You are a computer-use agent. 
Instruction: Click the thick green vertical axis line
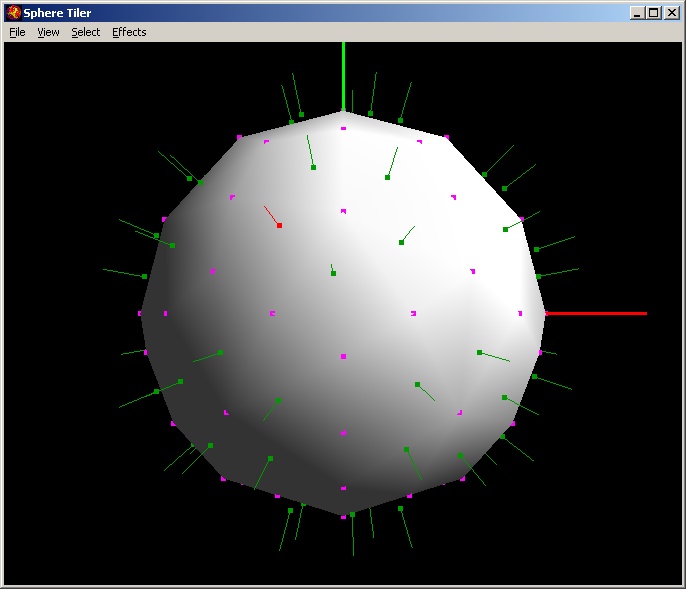tap(343, 75)
